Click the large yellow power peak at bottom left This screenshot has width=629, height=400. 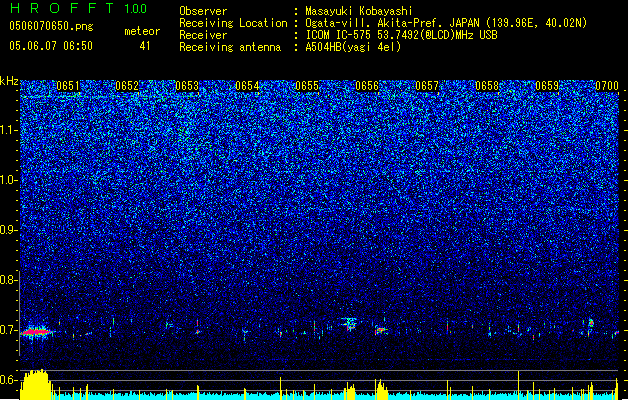36,385
